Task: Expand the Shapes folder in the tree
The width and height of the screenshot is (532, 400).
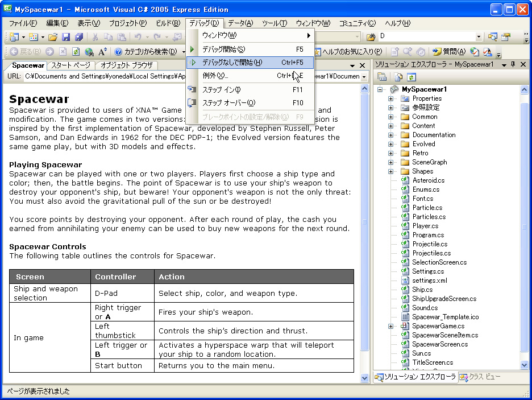Action: 391,171
